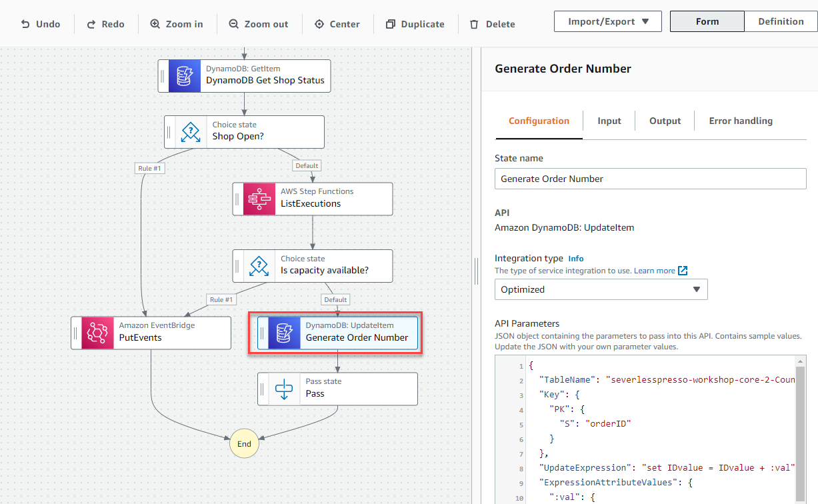Grab the drag handle on Is capacity available?
Viewport: 818px width, 504px height.
(x=238, y=266)
